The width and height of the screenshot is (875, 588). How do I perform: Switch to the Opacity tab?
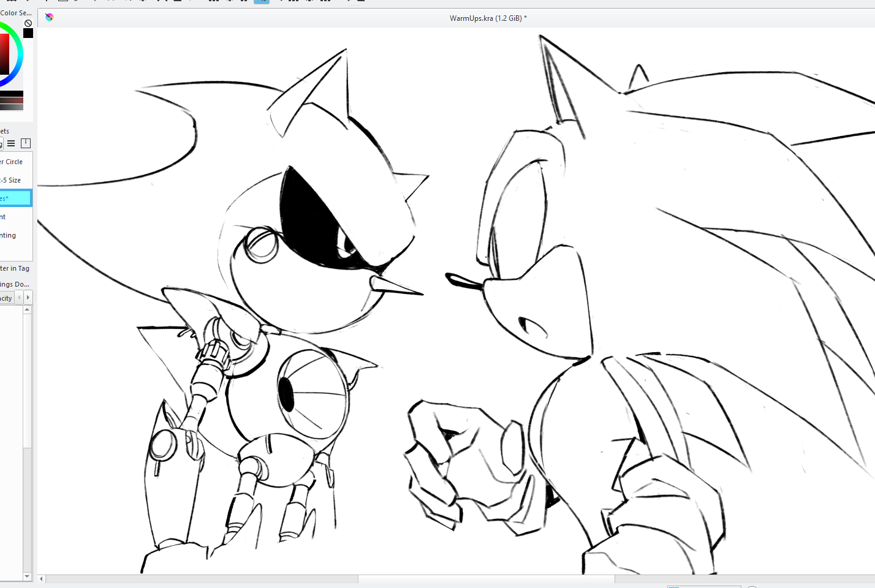coord(6,298)
